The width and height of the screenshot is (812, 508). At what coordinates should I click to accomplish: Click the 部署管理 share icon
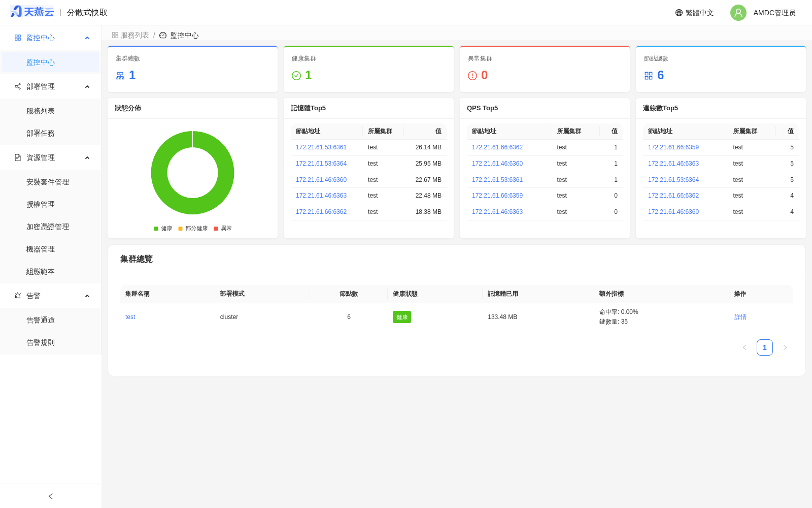[x=18, y=86]
